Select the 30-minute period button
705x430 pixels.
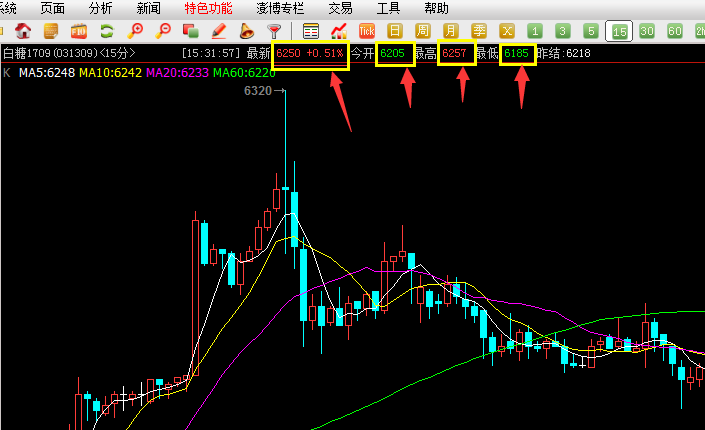[647, 31]
